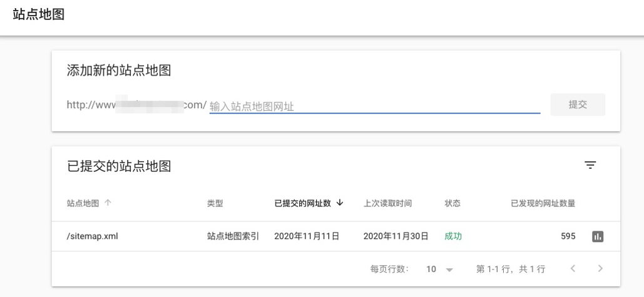Click the bar chart icon for /sitemap.xml
The height and width of the screenshot is (297, 644).
[x=598, y=236]
